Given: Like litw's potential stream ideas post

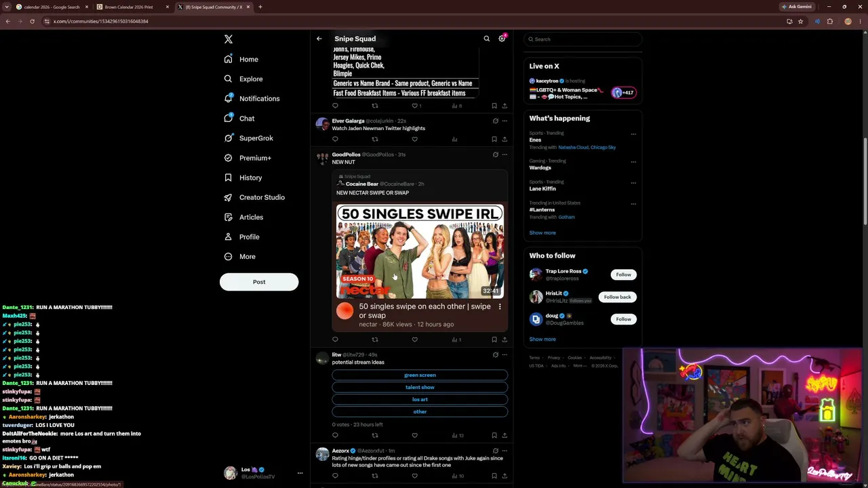Looking at the screenshot, I should tap(414, 435).
